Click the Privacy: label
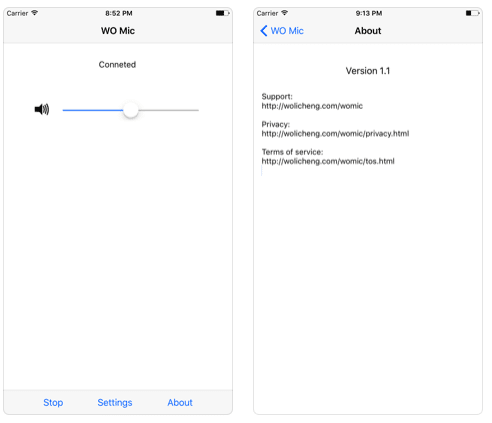The image size is (492, 423). point(276,124)
